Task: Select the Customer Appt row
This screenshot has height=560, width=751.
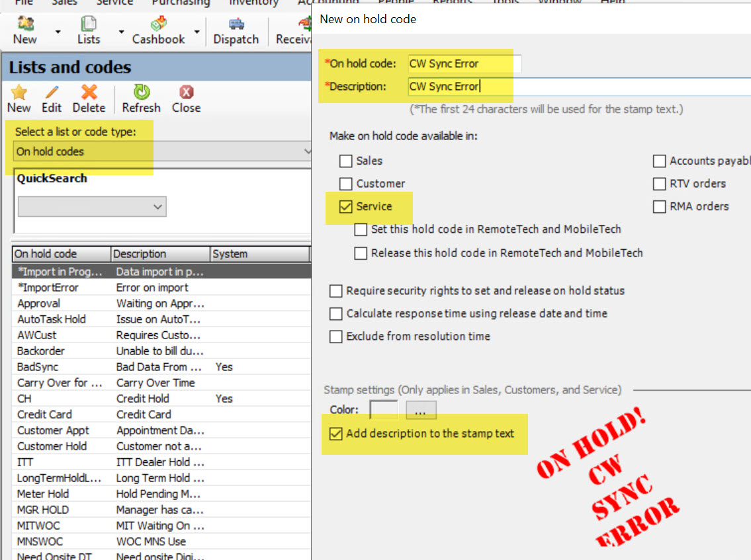Action: (x=161, y=430)
